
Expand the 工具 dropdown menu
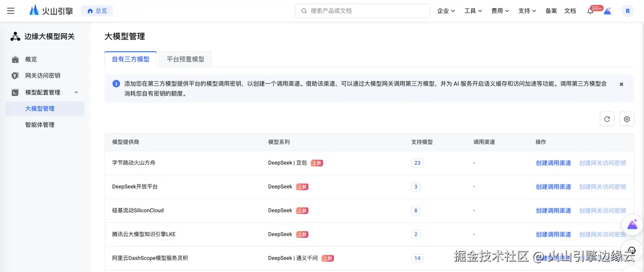(473, 11)
